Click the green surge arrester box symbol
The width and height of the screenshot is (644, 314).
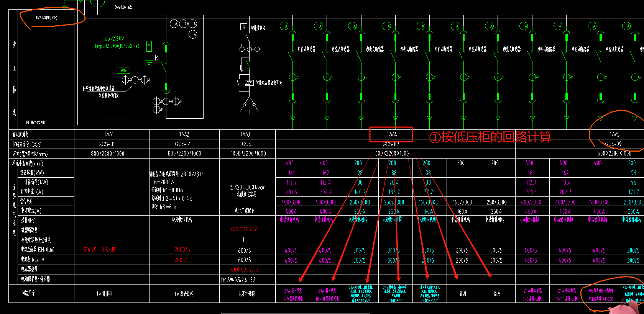[149, 46]
